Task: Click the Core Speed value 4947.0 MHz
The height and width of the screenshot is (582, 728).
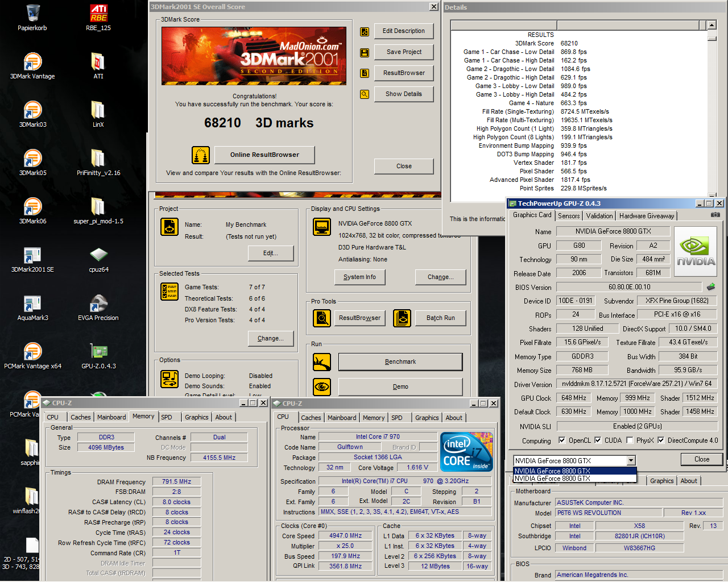Action: 345,535
